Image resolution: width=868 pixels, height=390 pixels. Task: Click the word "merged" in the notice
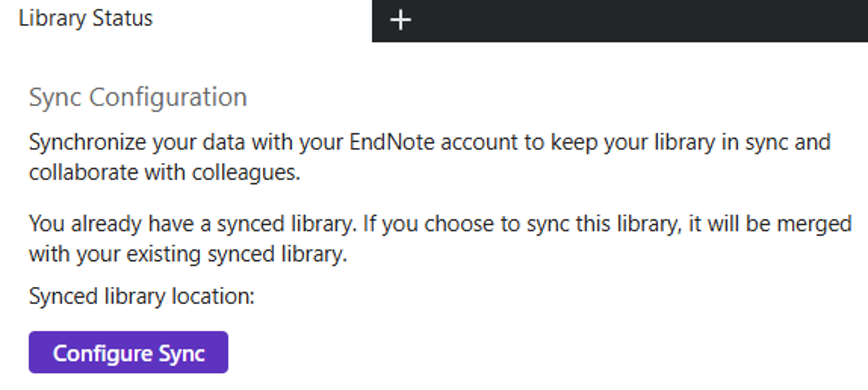coord(814,224)
